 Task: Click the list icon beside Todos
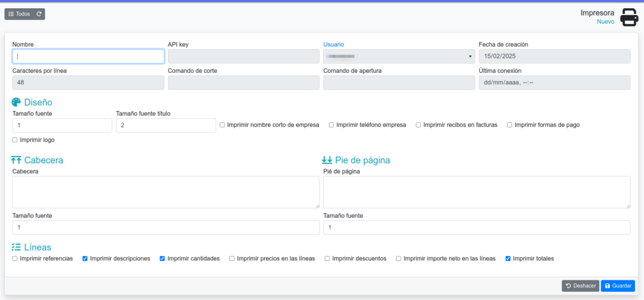click(x=11, y=14)
